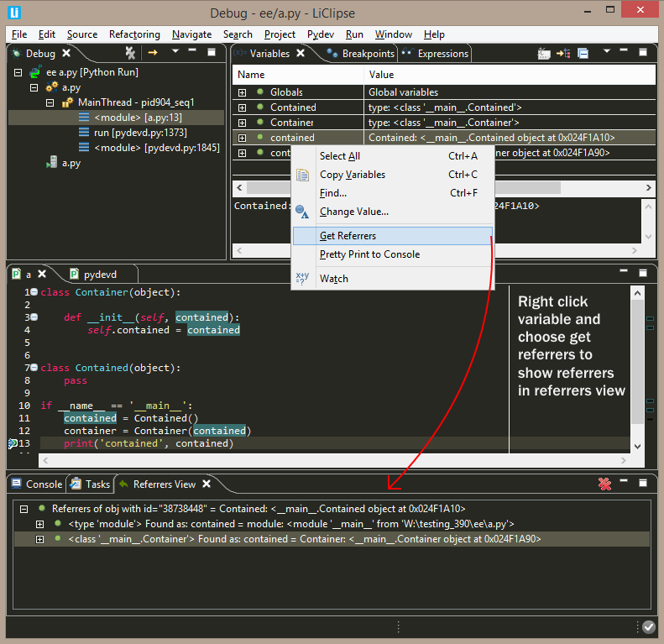Close the Variables view tab
This screenshot has width=664, height=644.
click(301, 54)
